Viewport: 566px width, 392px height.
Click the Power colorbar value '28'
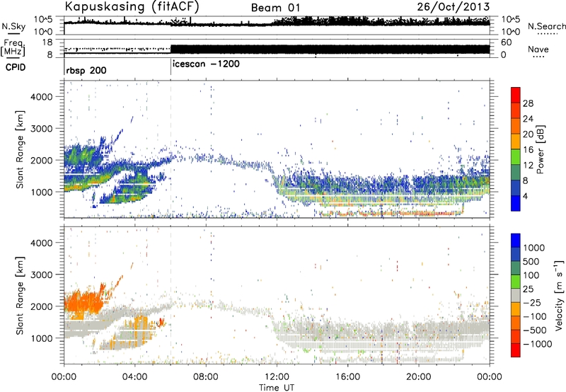528,103
